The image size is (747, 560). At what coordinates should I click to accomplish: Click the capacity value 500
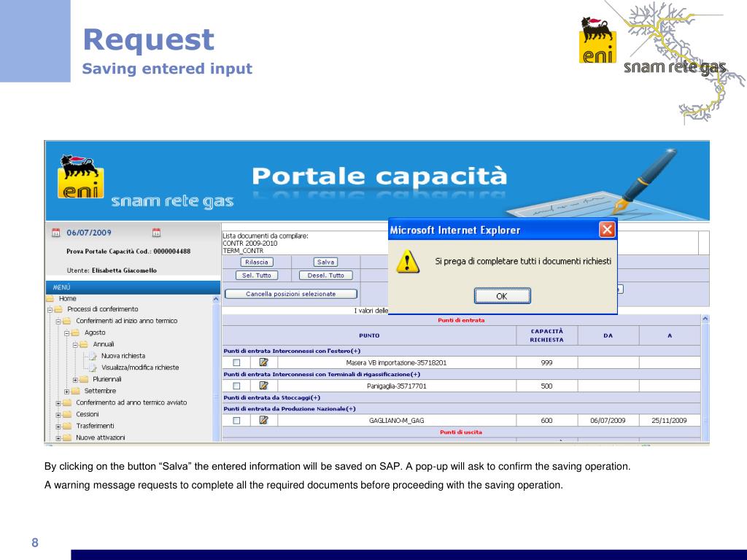(x=547, y=386)
